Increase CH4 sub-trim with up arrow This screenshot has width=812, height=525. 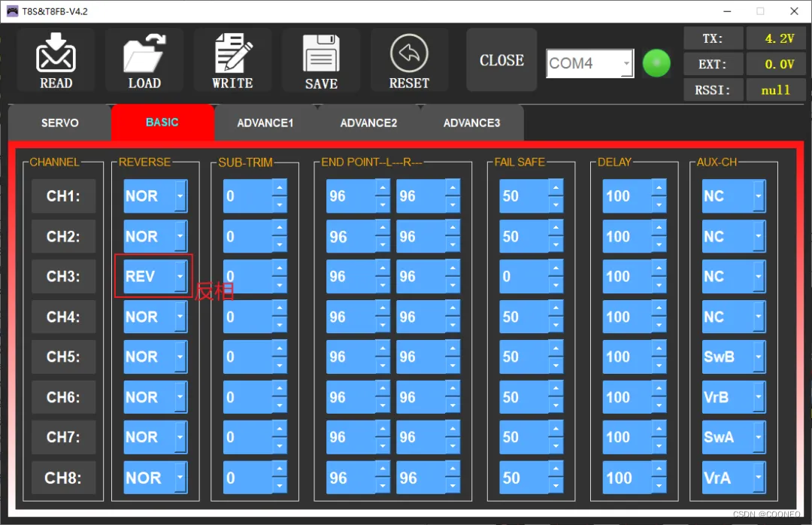point(280,308)
